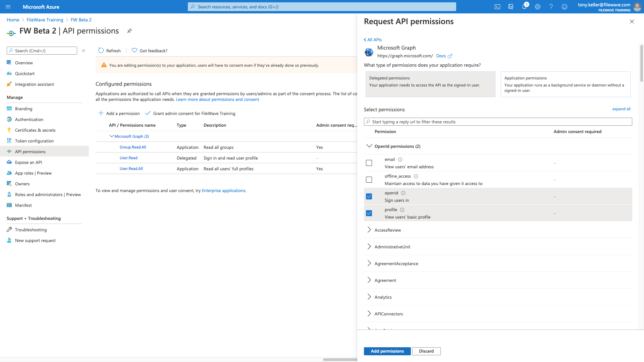Open the help question mark menu
Viewport: 644px width, 362px height.
click(x=551, y=7)
